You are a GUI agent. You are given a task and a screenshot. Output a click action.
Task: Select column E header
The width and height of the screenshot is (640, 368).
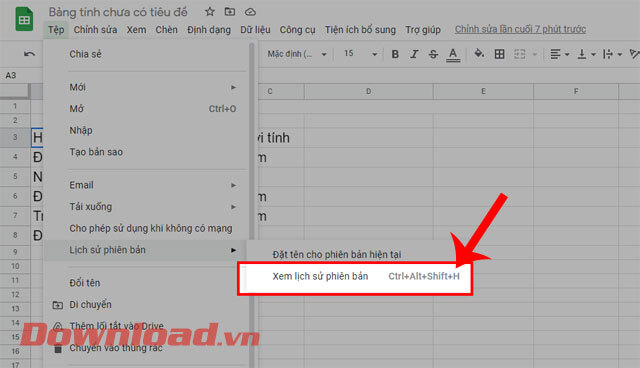coord(483,91)
